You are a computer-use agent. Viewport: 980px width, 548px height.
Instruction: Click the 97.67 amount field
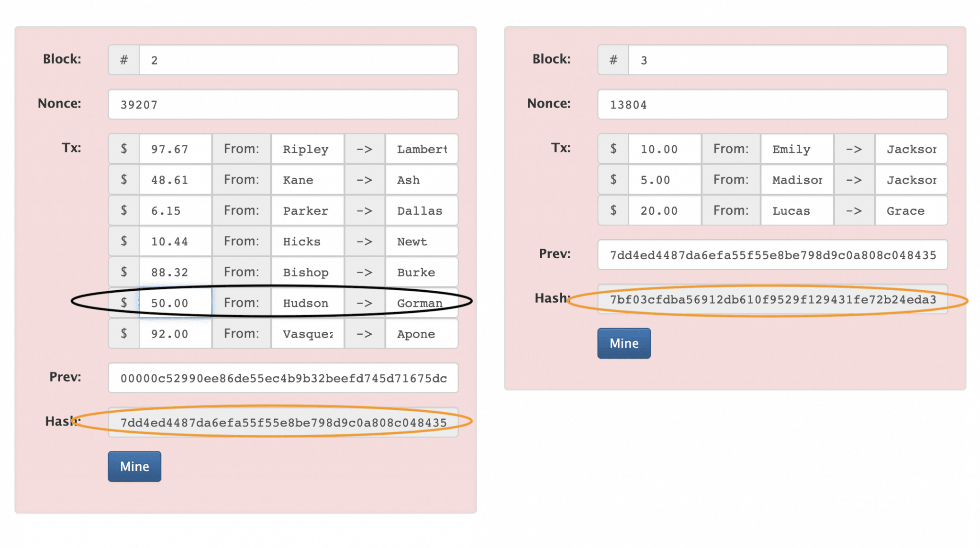(x=175, y=149)
